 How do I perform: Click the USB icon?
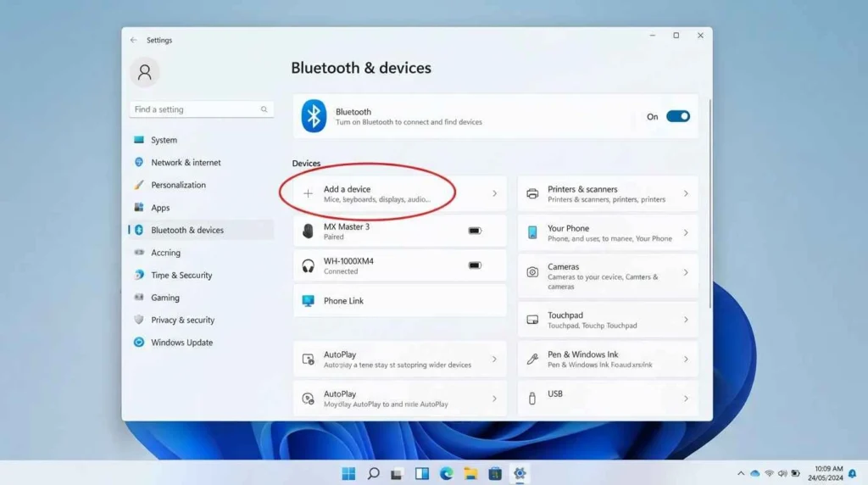[x=532, y=398]
